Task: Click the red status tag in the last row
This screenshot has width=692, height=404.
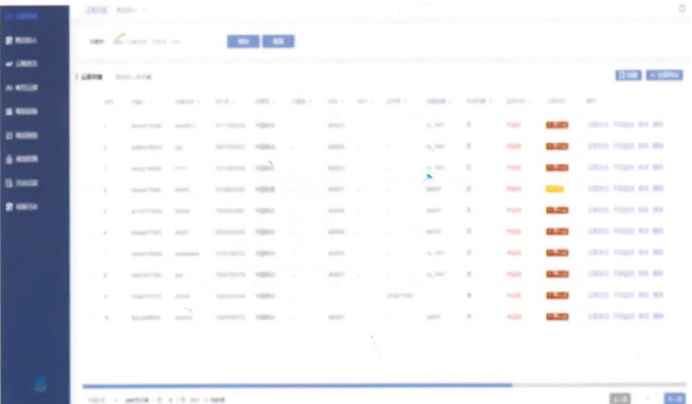Action: click(x=556, y=317)
